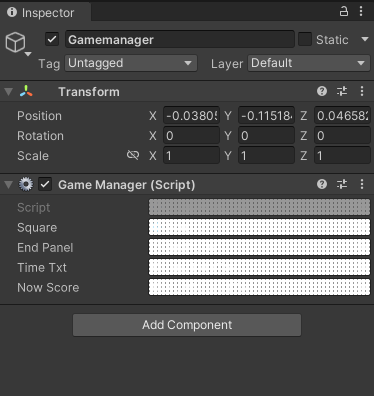Open Transform component three-dot menu

[x=362, y=91]
